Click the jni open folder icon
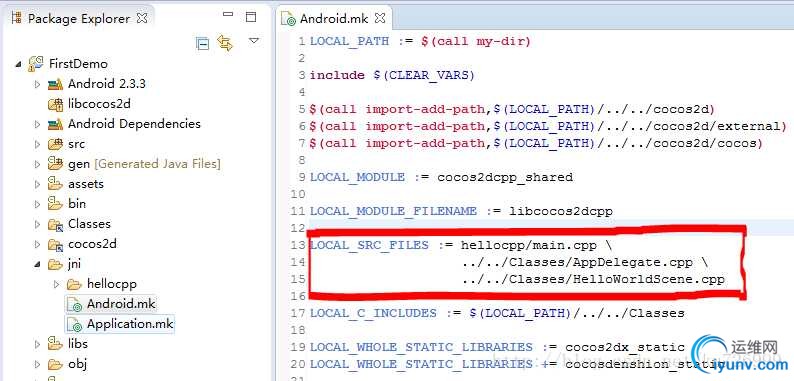794x381 pixels. 55,264
